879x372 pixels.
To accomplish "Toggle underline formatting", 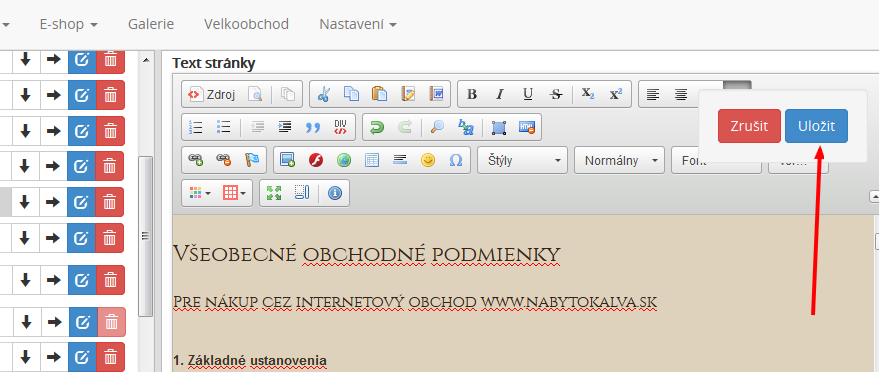I will click(528, 94).
